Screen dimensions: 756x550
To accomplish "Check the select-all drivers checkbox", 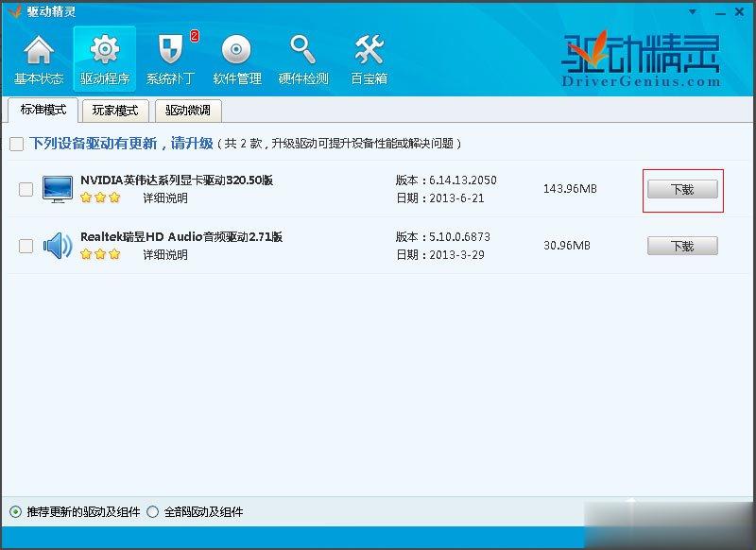I will [16, 144].
